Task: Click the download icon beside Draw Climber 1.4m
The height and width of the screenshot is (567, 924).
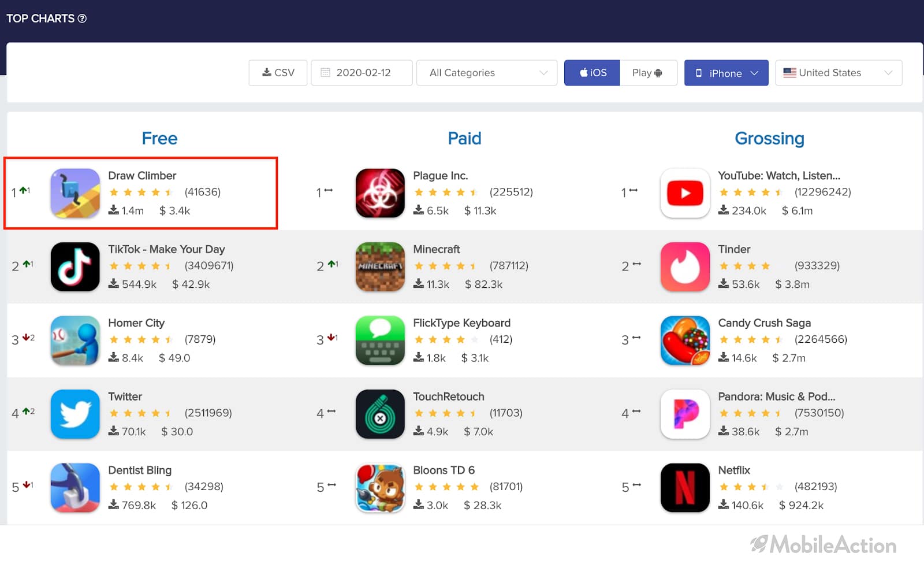Action: coord(113,210)
